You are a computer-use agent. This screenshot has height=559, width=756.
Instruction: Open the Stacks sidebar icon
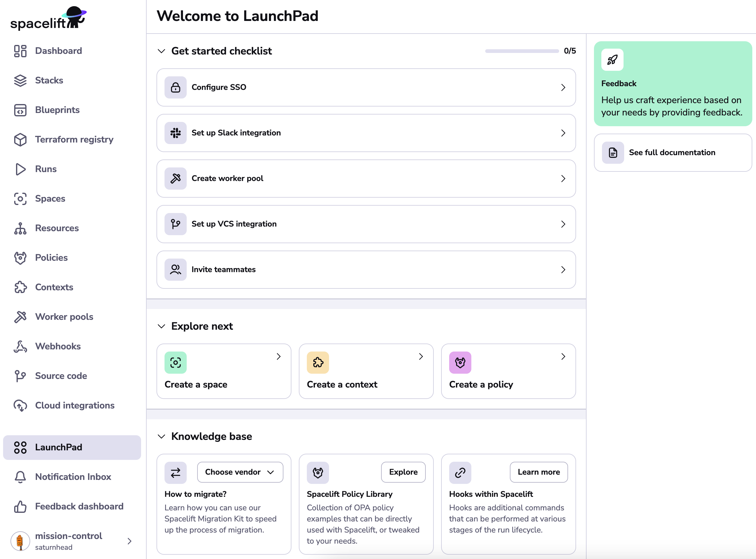pyautogui.click(x=20, y=80)
